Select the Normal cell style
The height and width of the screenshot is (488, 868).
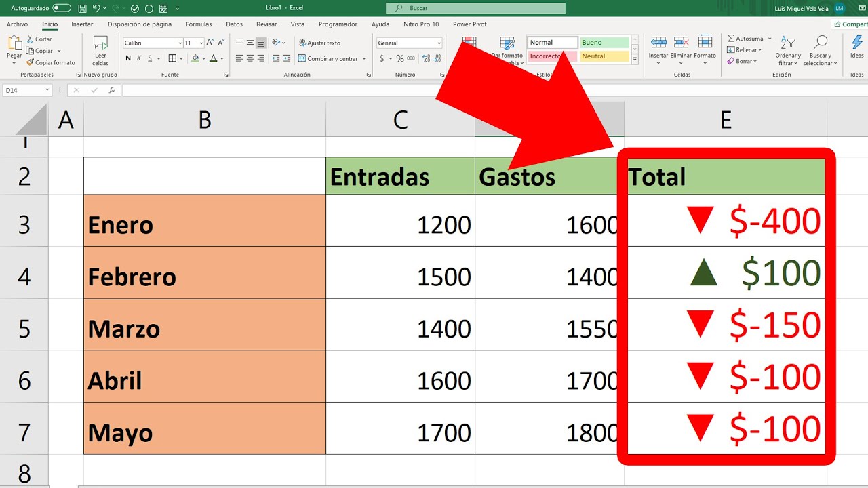coord(553,43)
